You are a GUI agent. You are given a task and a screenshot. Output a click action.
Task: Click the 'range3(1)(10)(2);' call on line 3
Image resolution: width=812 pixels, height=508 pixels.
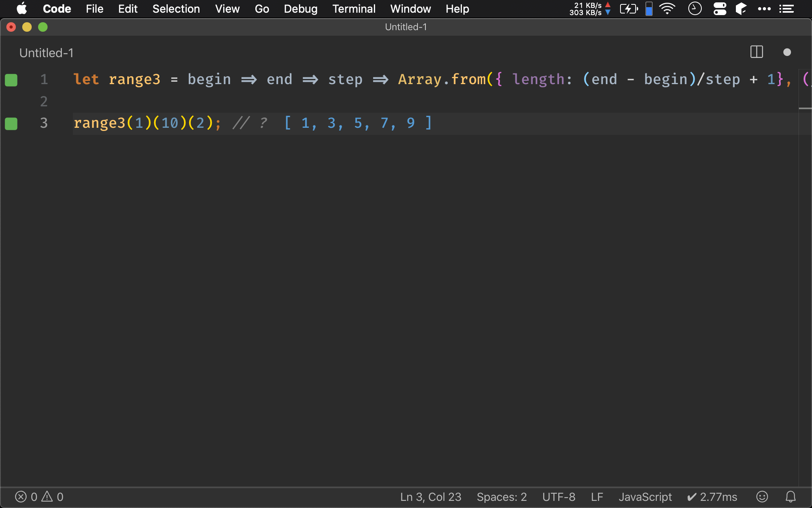pos(147,123)
